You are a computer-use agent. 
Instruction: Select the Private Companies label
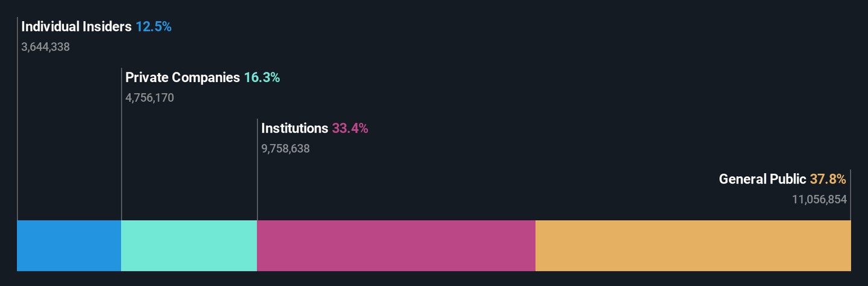183,77
